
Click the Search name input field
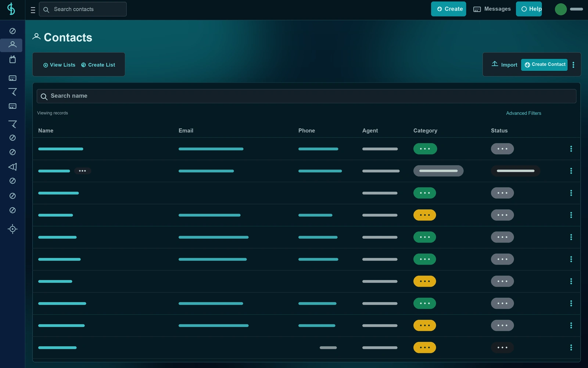pos(306,96)
